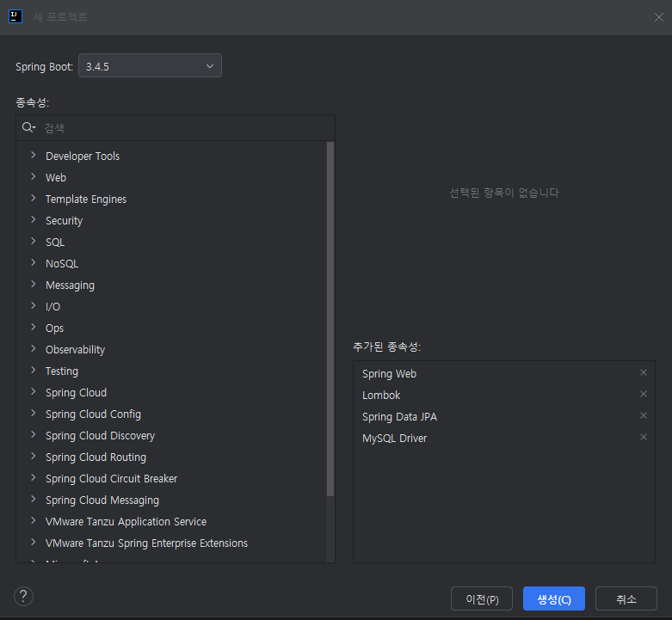Image resolution: width=672 pixels, height=620 pixels.
Task: Expand the Spring Cloud Routing category
Action: (x=33, y=456)
